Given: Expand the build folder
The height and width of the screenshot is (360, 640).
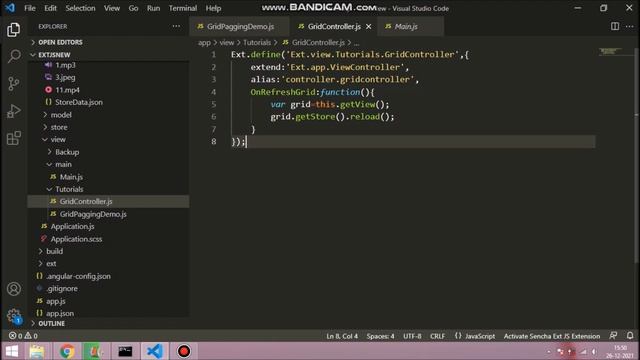Looking at the screenshot, I should 54,251.
